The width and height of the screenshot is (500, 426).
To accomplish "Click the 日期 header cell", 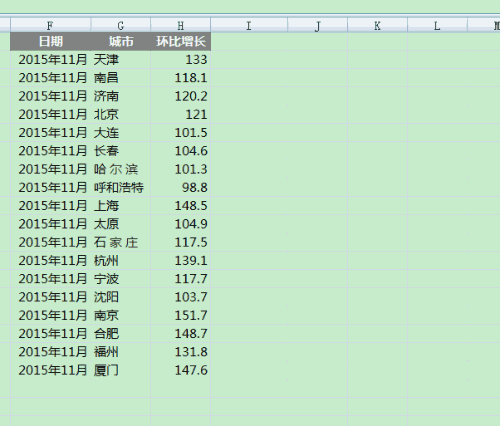I will (x=50, y=41).
